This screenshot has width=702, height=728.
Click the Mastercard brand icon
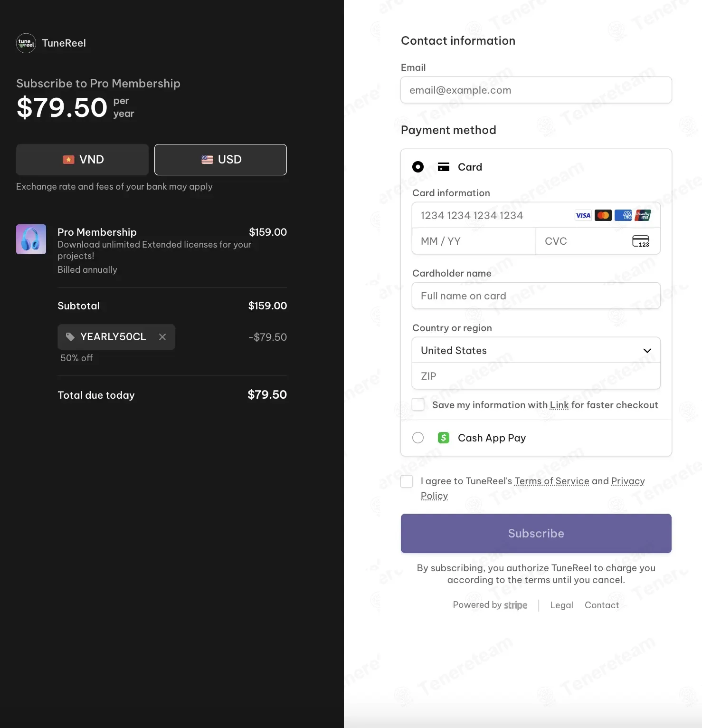(x=603, y=215)
